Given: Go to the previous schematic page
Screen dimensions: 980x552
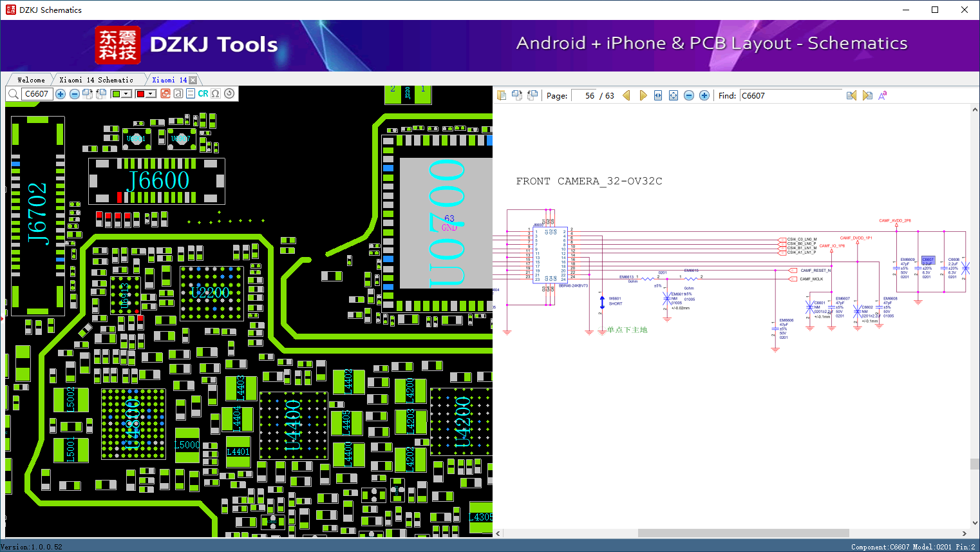Looking at the screenshot, I should (627, 95).
